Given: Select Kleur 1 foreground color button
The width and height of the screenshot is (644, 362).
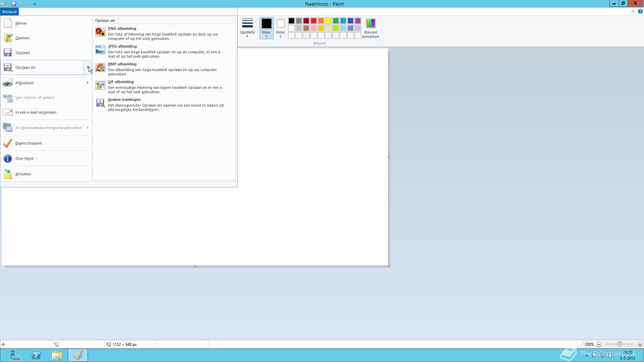Looking at the screenshot, I should pyautogui.click(x=266, y=28).
